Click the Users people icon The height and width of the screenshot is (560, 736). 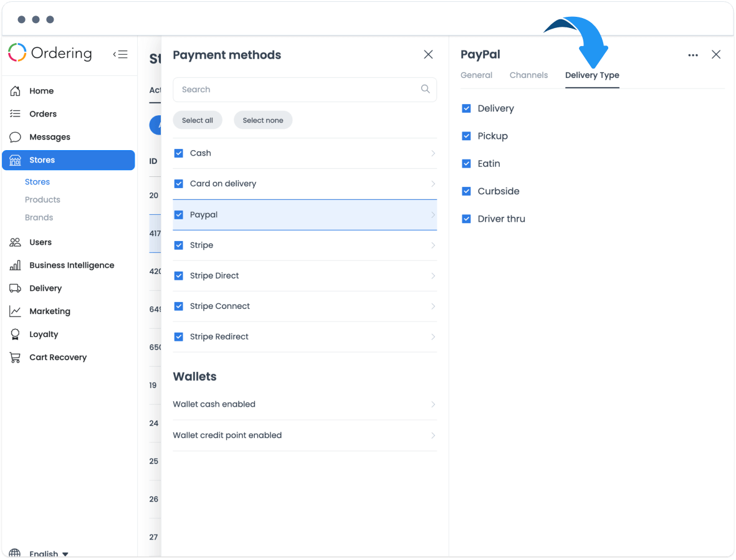coord(15,242)
